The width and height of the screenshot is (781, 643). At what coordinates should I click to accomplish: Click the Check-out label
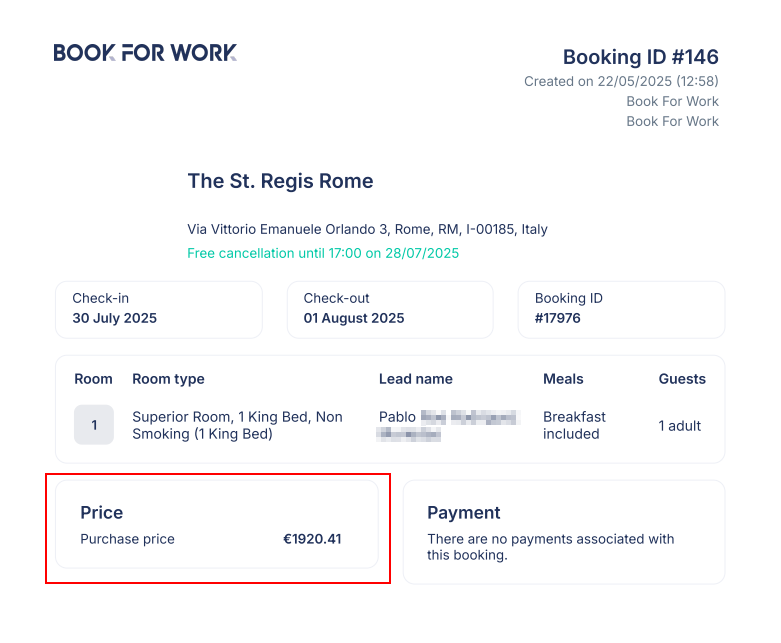[336, 298]
